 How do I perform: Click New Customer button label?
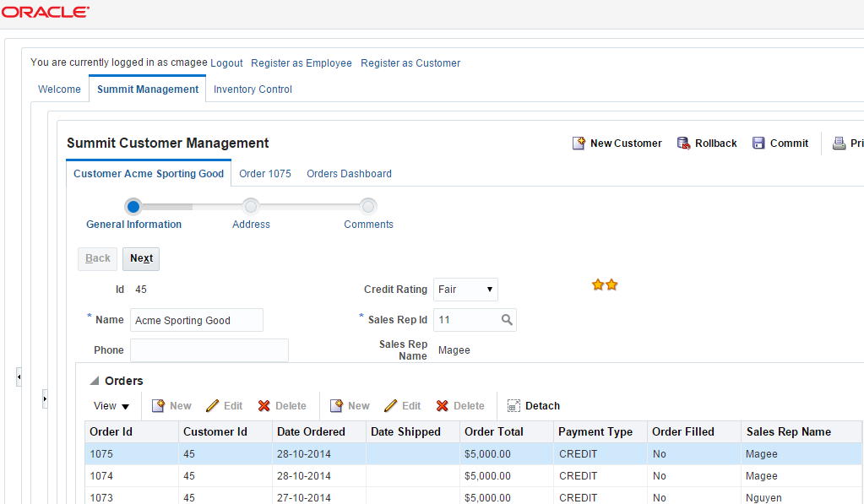626,144
